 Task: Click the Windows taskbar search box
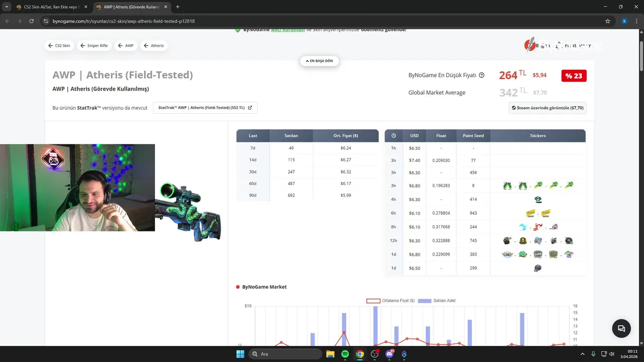click(x=286, y=354)
